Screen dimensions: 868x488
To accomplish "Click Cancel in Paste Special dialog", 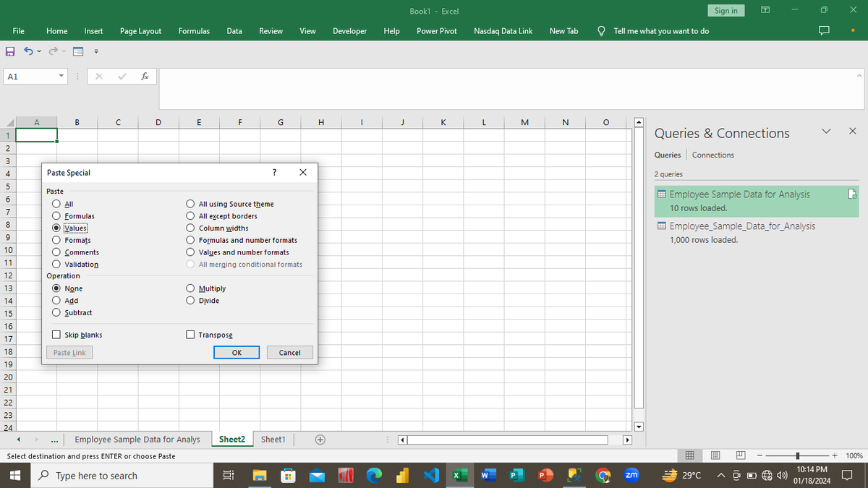I will pyautogui.click(x=289, y=353).
